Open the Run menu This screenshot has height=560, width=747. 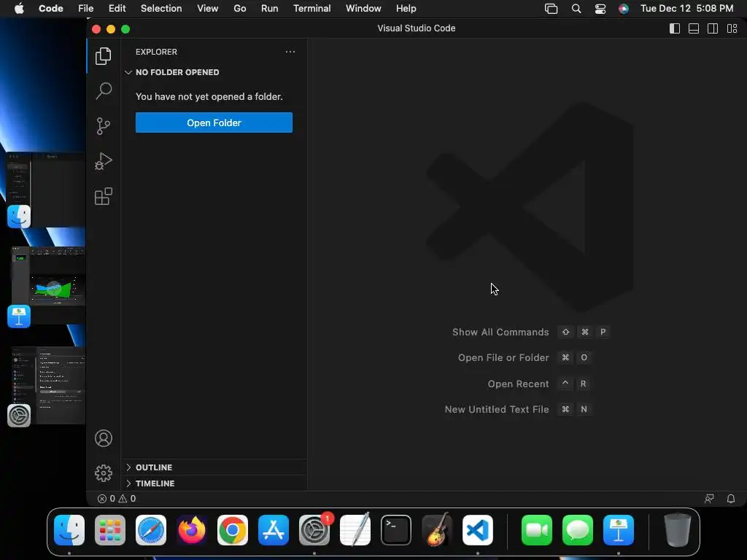click(x=270, y=9)
